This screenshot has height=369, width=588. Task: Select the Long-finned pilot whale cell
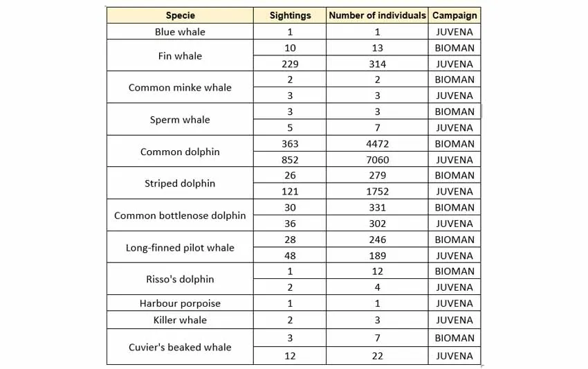coord(180,248)
